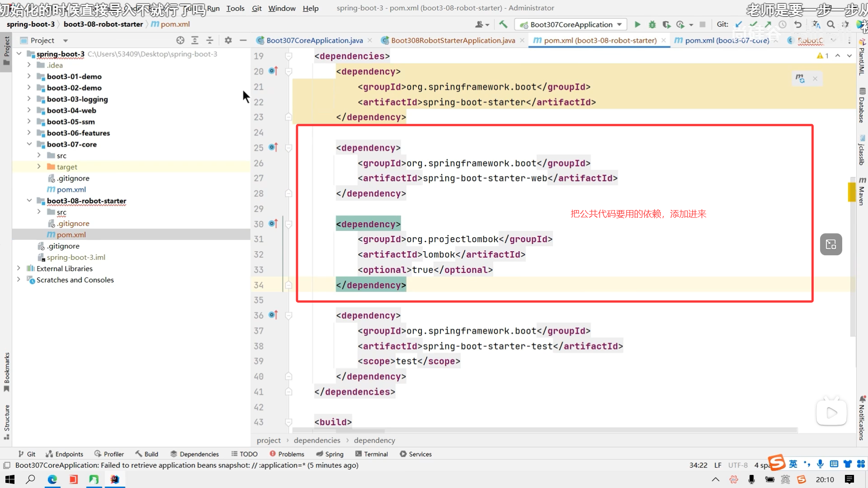Toggle fold marker at line 19
The image size is (868, 488).
[289, 56]
